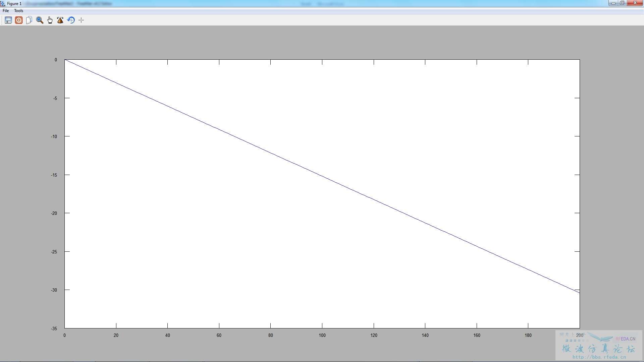Click the Save figure floppy-disk icon
The width and height of the screenshot is (644, 362).
[8, 20]
